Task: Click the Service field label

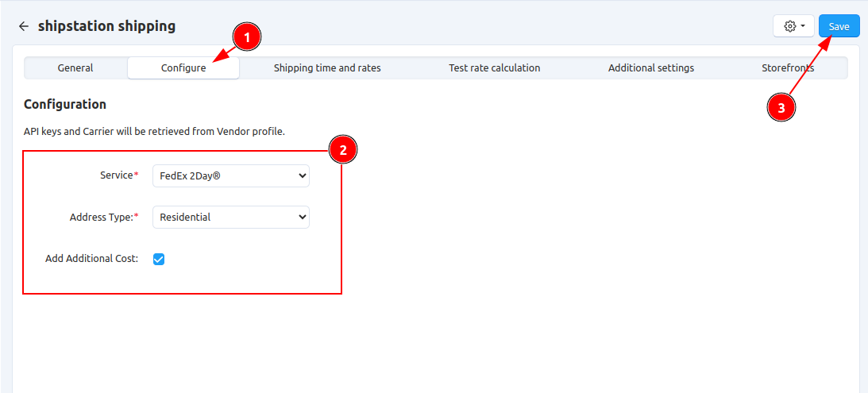Action: pyautogui.click(x=116, y=175)
